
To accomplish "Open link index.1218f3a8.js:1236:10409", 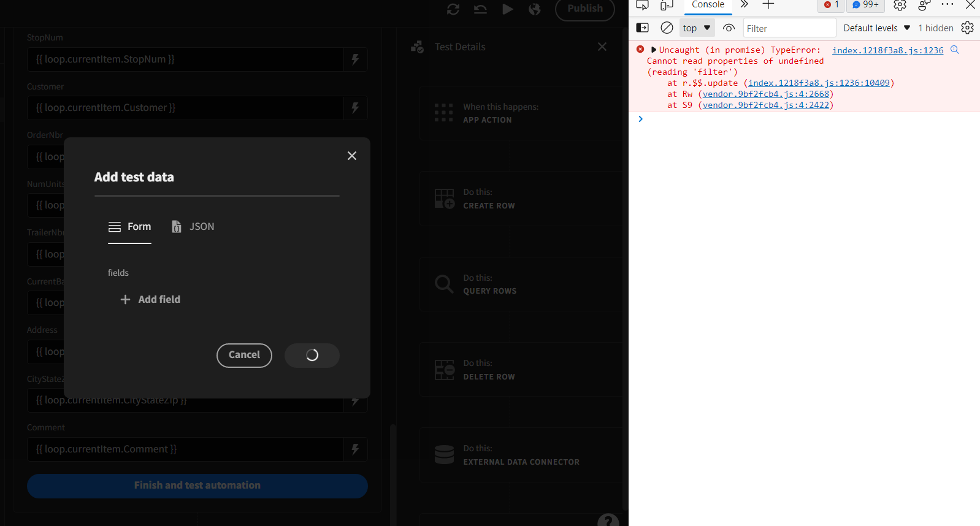I will (x=819, y=83).
